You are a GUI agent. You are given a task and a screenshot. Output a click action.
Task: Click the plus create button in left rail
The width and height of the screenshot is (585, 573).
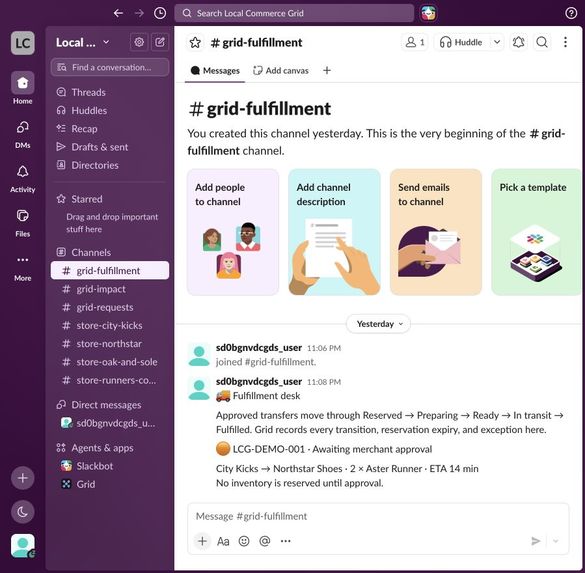(x=23, y=478)
